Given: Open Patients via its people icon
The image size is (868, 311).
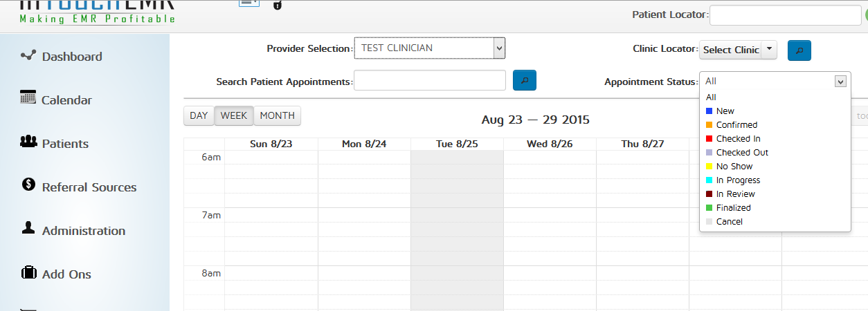Looking at the screenshot, I should tap(28, 142).
